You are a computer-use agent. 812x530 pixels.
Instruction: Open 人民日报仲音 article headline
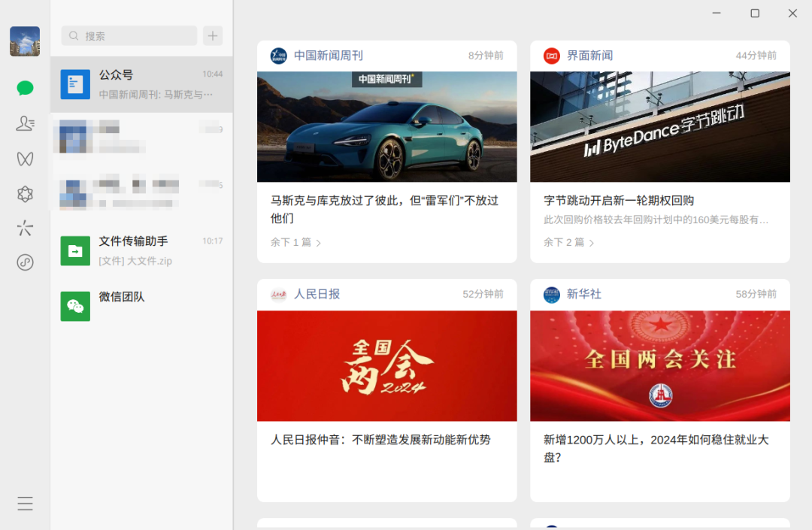[380, 440]
